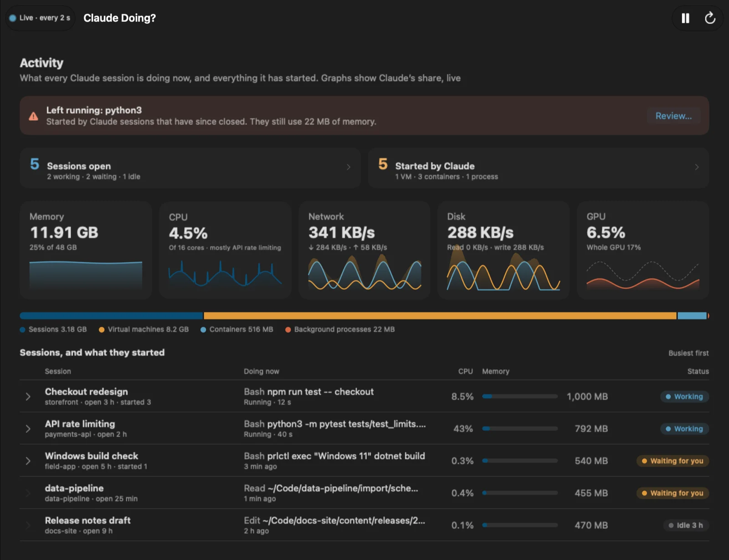Click the orange Virtual machines segment of memory bar
Screen dimensions: 729x560
click(440, 316)
